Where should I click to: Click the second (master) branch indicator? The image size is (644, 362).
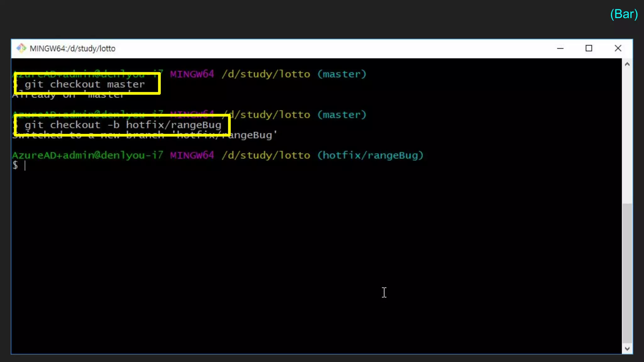point(341,115)
